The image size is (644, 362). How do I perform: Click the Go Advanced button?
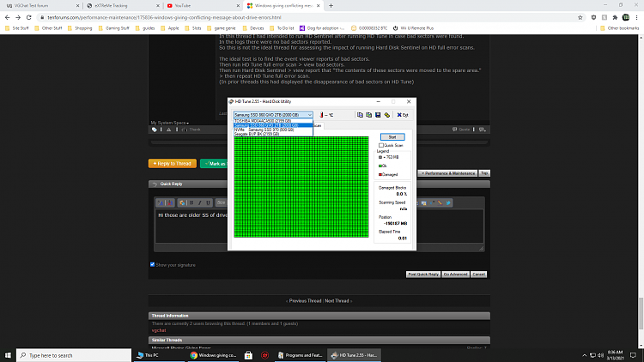pos(455,275)
